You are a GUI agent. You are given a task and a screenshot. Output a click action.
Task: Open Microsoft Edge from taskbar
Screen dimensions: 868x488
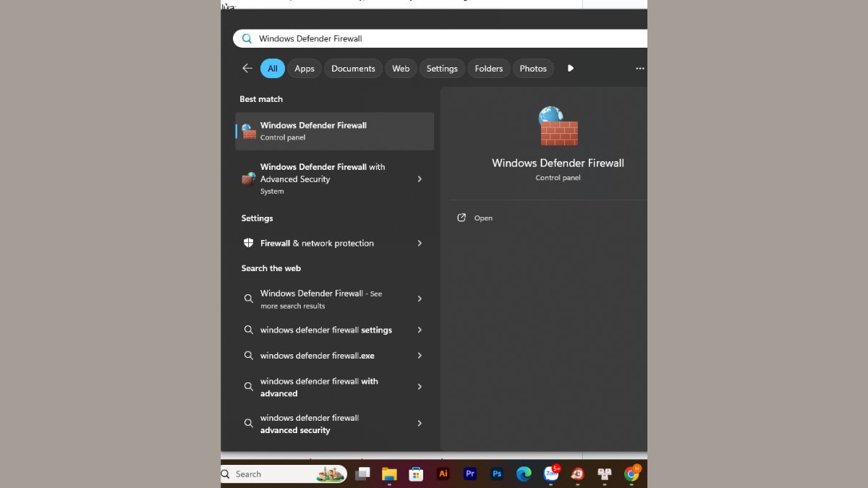tap(524, 474)
